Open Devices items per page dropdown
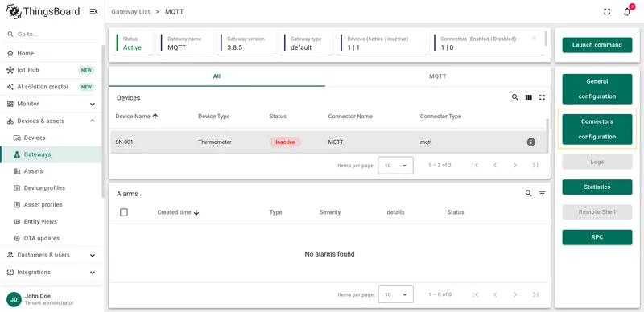 [395, 166]
